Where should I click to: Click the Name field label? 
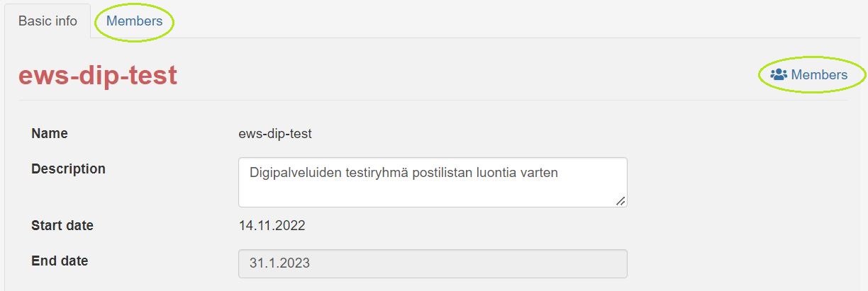(x=50, y=133)
